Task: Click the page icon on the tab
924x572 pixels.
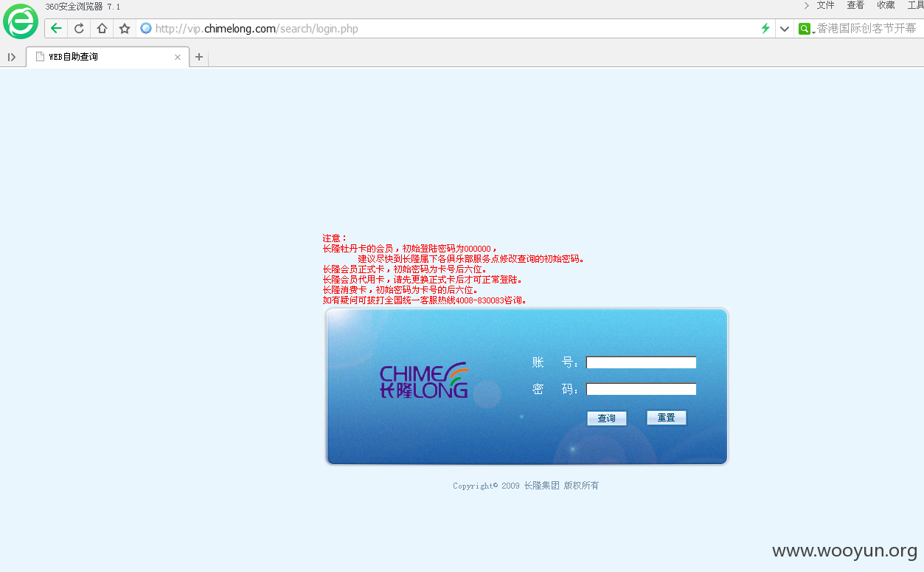Action: pyautogui.click(x=41, y=57)
